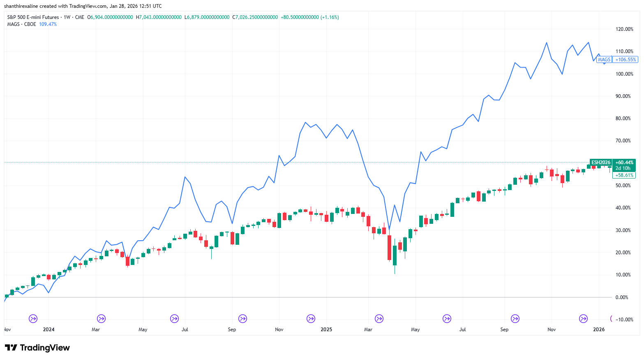Select the rollover marker right of Sep 2024
The height and width of the screenshot is (360, 644).
pyautogui.click(x=242, y=318)
